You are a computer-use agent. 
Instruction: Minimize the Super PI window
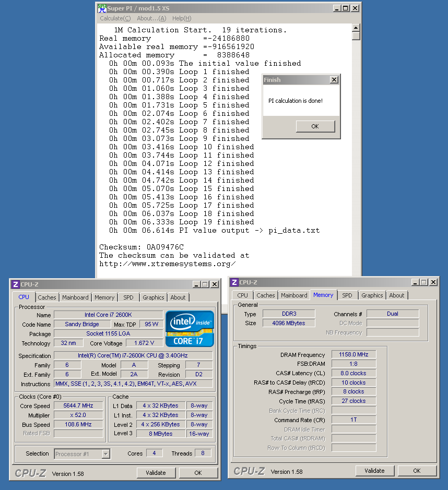tap(337, 8)
